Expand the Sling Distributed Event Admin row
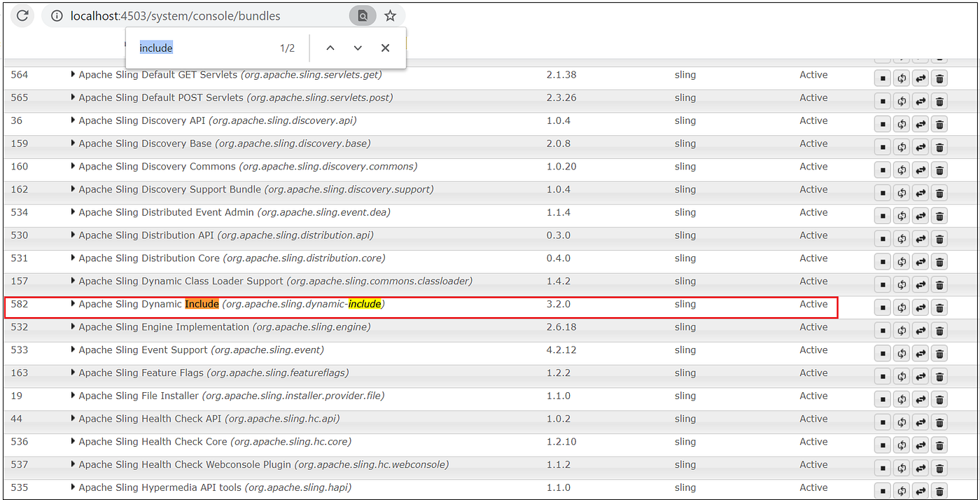Screen dimensions: 980x500 click(73, 212)
